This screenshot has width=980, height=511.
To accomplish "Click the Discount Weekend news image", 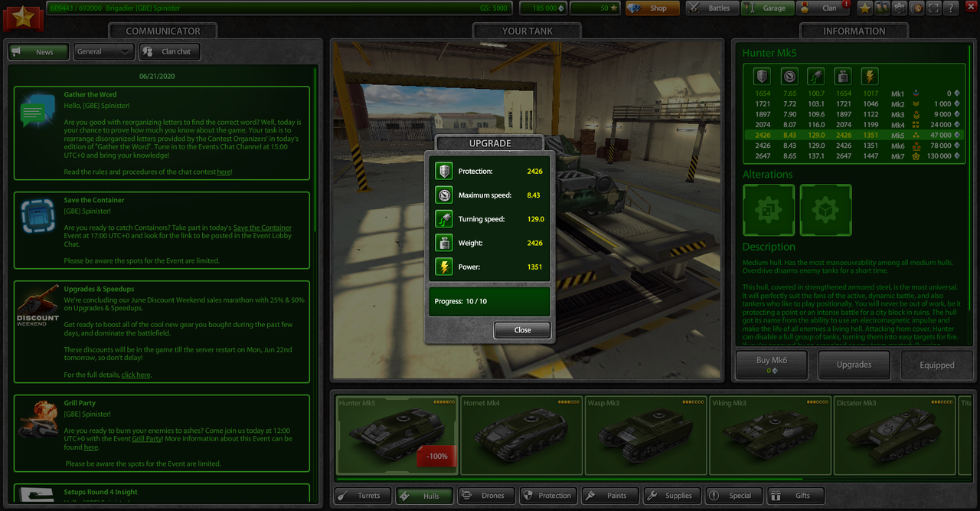I will [38, 306].
